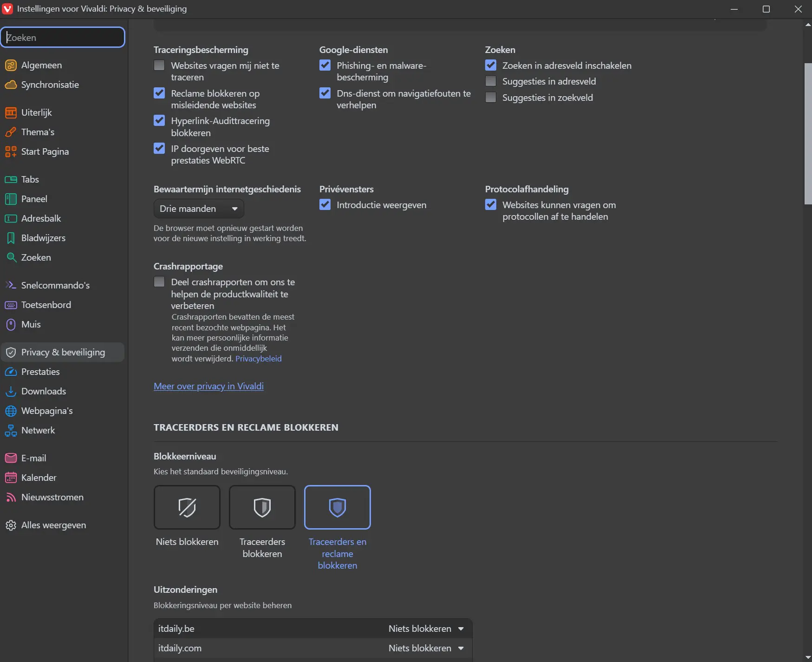Open the Drie maanden history dropdown
Screen dimensions: 812x662
click(x=199, y=209)
